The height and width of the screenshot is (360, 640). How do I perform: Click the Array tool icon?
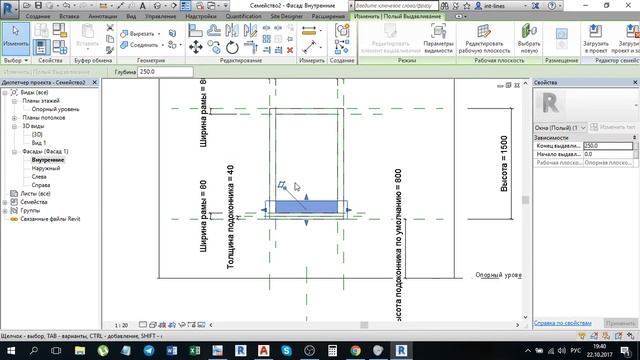(267, 39)
